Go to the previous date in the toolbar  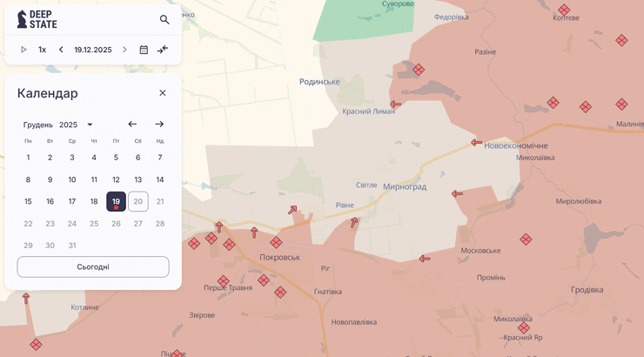[x=61, y=50]
